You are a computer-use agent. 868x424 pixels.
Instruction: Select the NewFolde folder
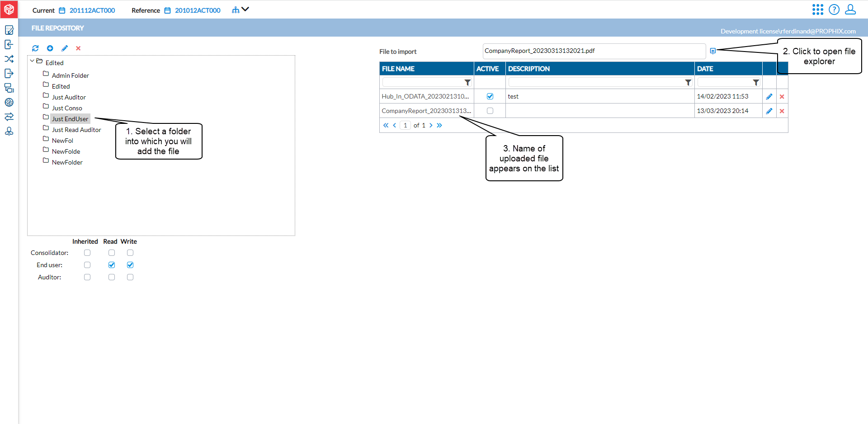[x=66, y=151]
